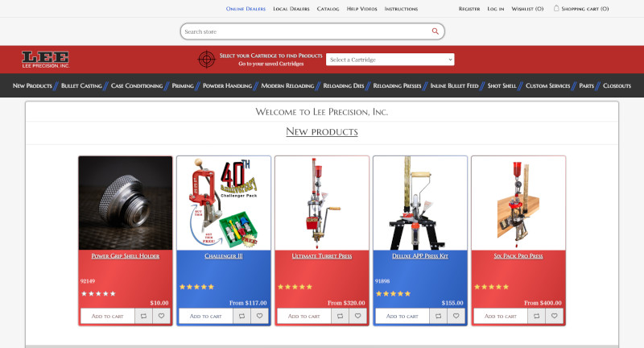Viewport: 644px width, 348px height.
Task: Open Ultimate Turret Press title link
Action: [322, 256]
